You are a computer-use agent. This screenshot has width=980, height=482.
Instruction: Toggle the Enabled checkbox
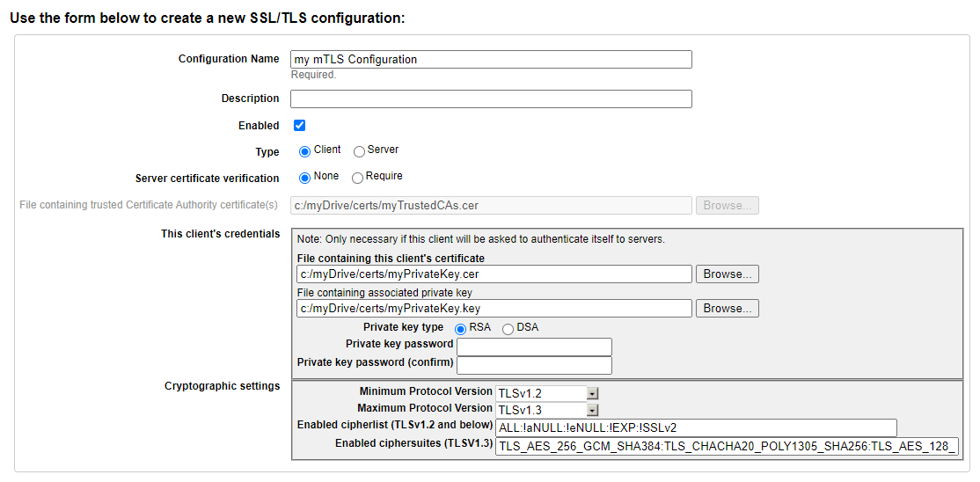point(299,125)
